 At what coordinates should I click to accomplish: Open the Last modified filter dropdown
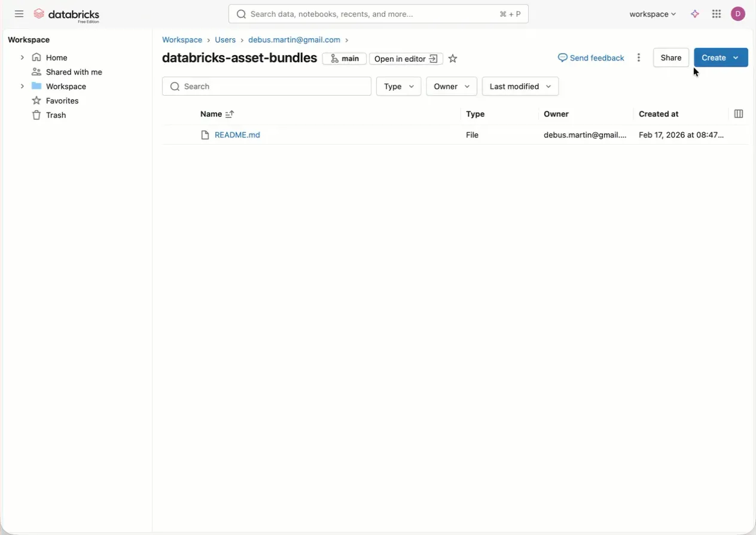[520, 86]
